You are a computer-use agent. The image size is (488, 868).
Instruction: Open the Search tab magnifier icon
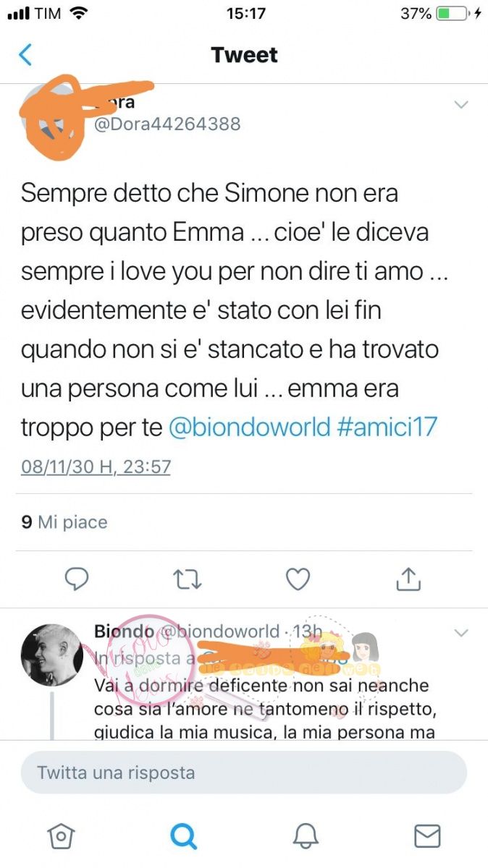click(183, 835)
